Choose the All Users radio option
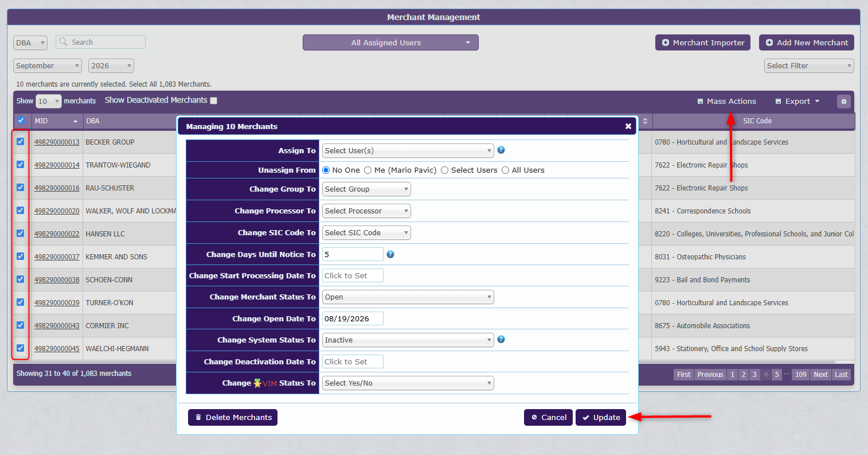Screen dimensions: 868x455 click(x=506, y=170)
